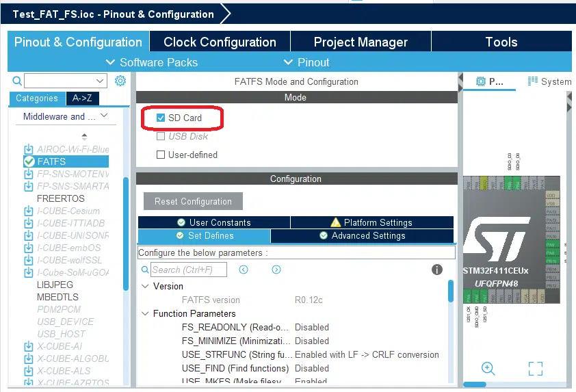The width and height of the screenshot is (576, 392).
Task: Click download icon next to X-CUBE-ALS
Action: coord(28,371)
